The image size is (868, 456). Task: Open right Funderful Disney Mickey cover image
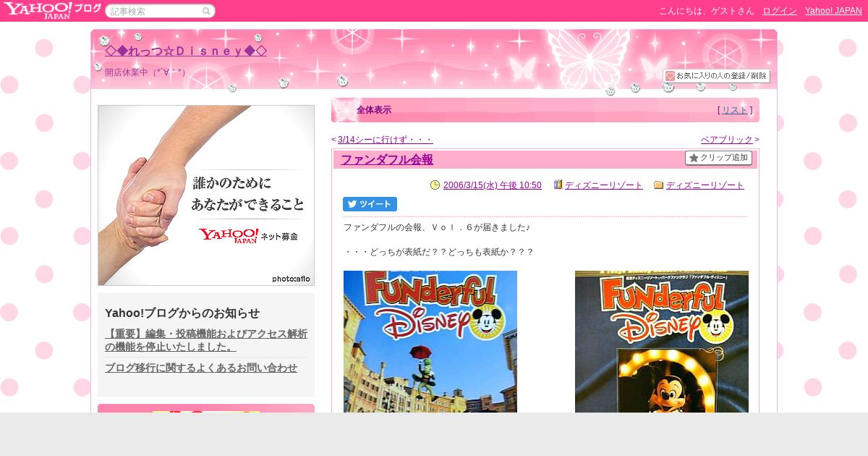click(x=662, y=342)
